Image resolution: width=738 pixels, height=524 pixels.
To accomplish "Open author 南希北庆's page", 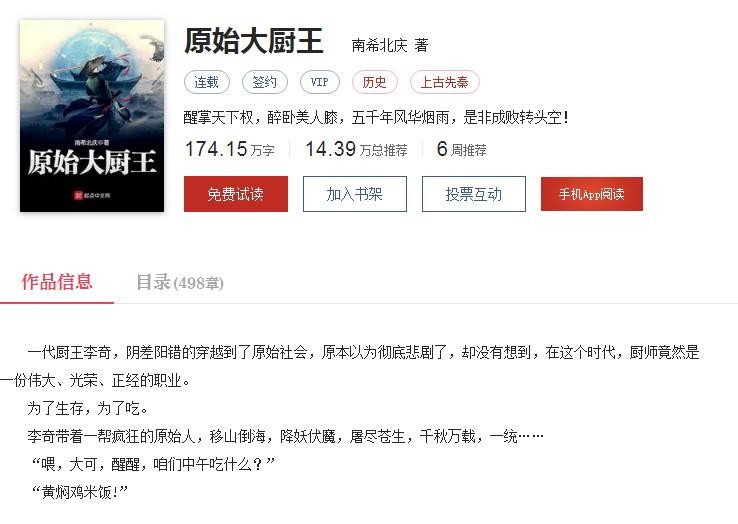I will [x=379, y=45].
